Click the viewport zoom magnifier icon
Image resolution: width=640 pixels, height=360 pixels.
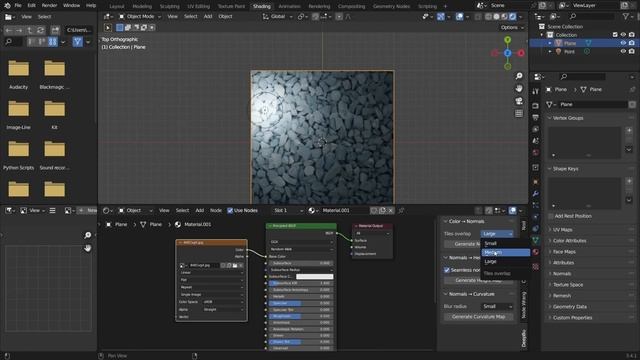[x=519, y=76]
